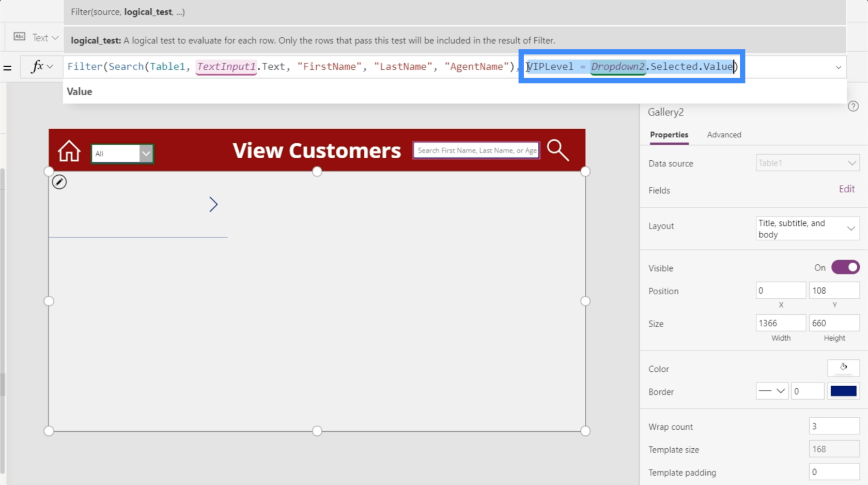The width and height of the screenshot is (868, 485).
Task: Click the next arrow in gallery item
Action: coord(213,204)
